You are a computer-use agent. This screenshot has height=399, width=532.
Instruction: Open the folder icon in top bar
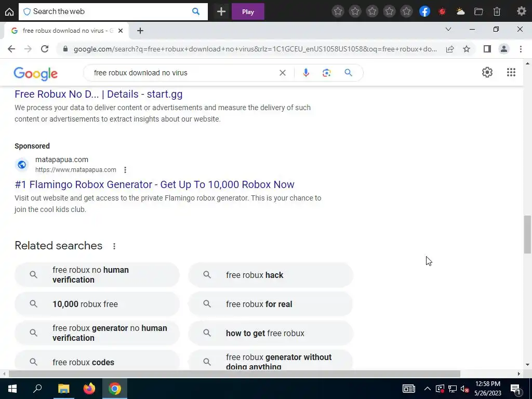pyautogui.click(x=478, y=11)
